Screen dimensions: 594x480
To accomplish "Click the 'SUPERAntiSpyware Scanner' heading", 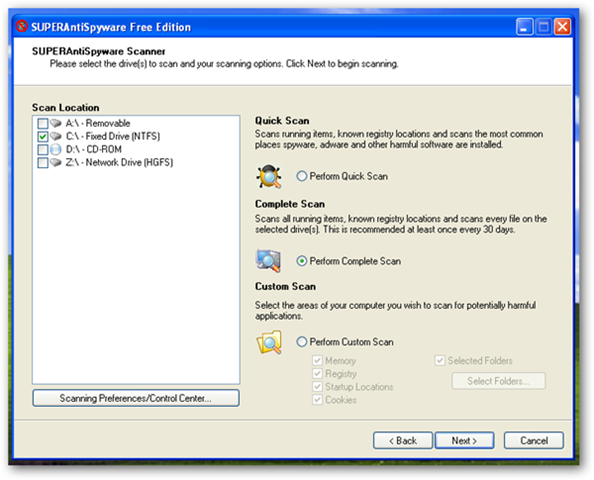I will point(98,51).
